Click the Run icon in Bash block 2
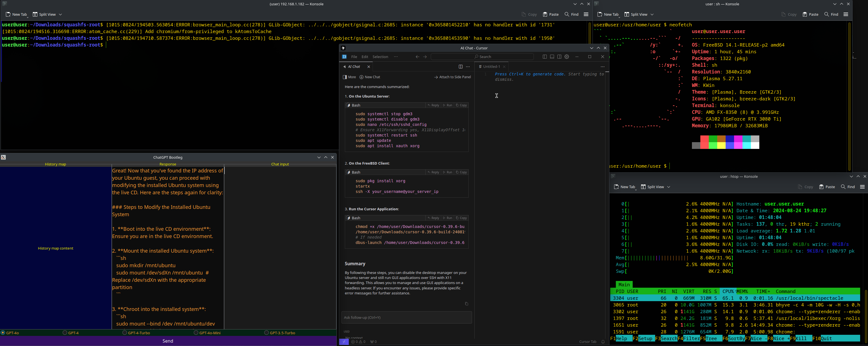868x346 pixels. [x=448, y=172]
